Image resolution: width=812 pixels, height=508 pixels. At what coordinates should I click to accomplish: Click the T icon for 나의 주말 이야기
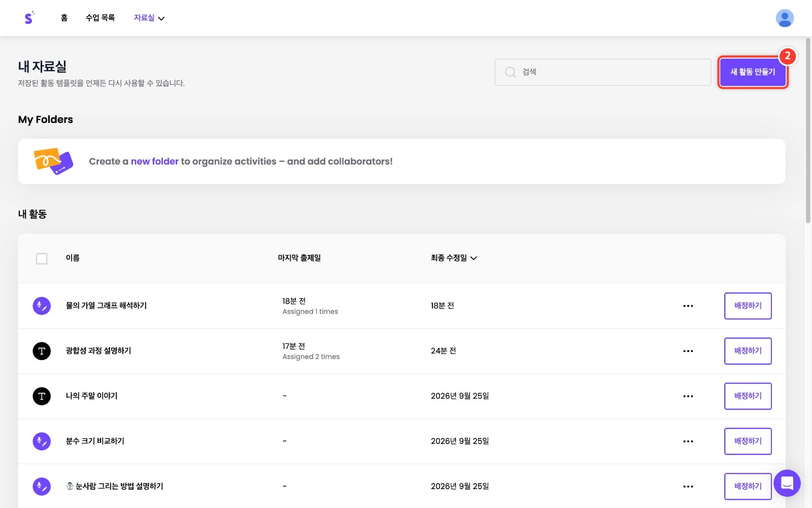42,396
